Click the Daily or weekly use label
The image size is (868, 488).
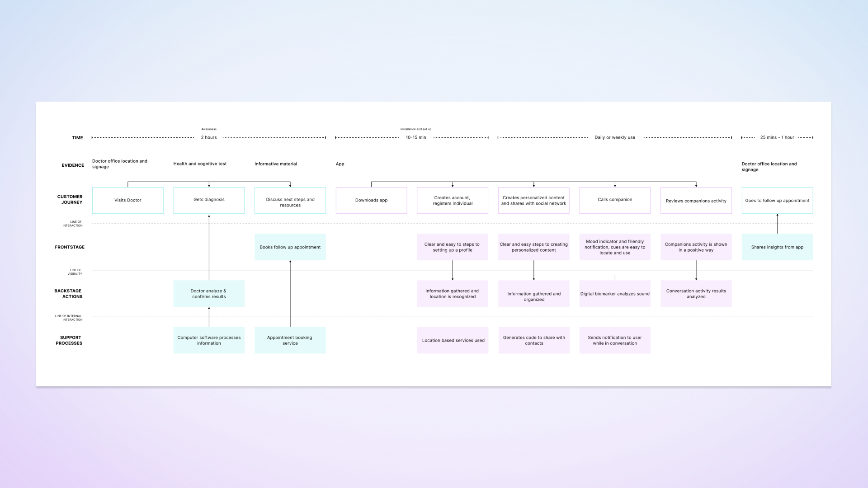coord(615,137)
